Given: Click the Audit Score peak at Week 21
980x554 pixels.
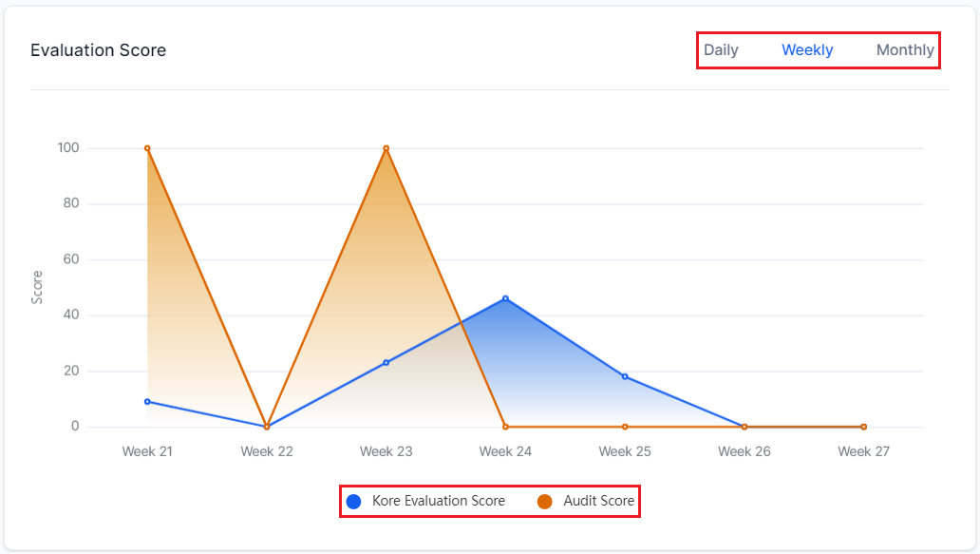Looking at the screenshot, I should pyautogui.click(x=147, y=148).
